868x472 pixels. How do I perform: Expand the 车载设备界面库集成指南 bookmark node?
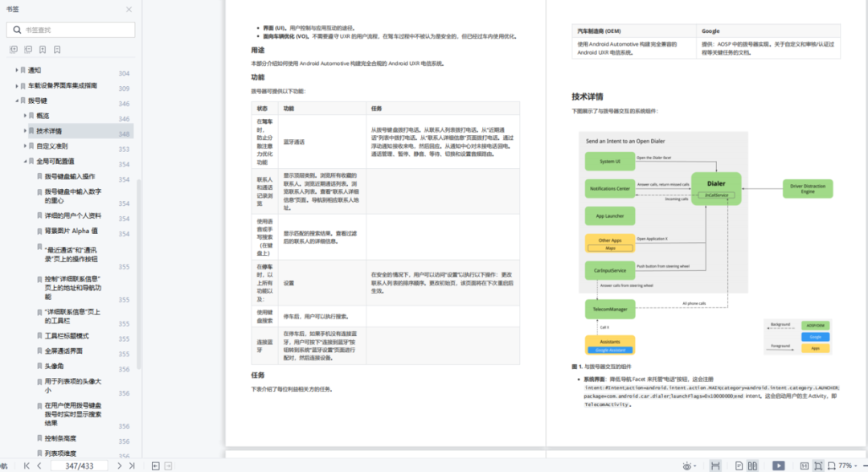coord(17,86)
